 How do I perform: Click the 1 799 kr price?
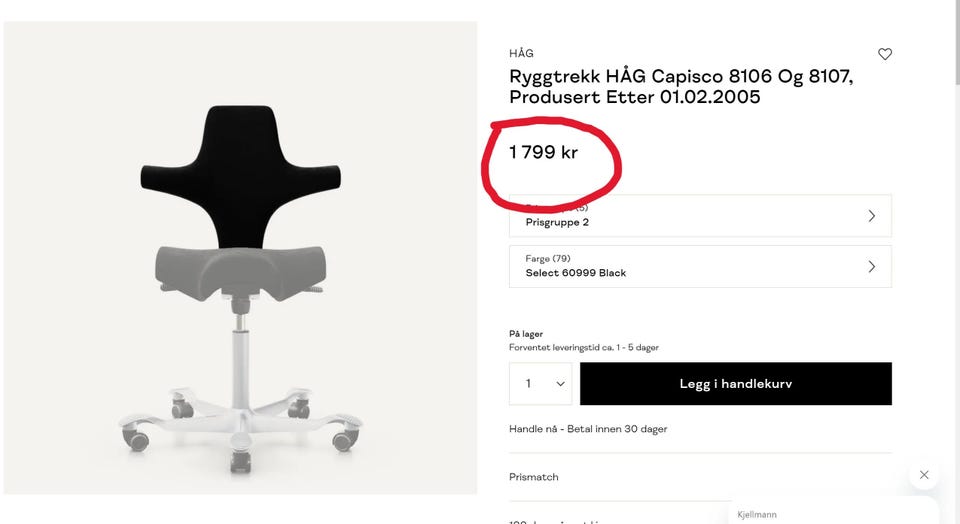click(543, 153)
